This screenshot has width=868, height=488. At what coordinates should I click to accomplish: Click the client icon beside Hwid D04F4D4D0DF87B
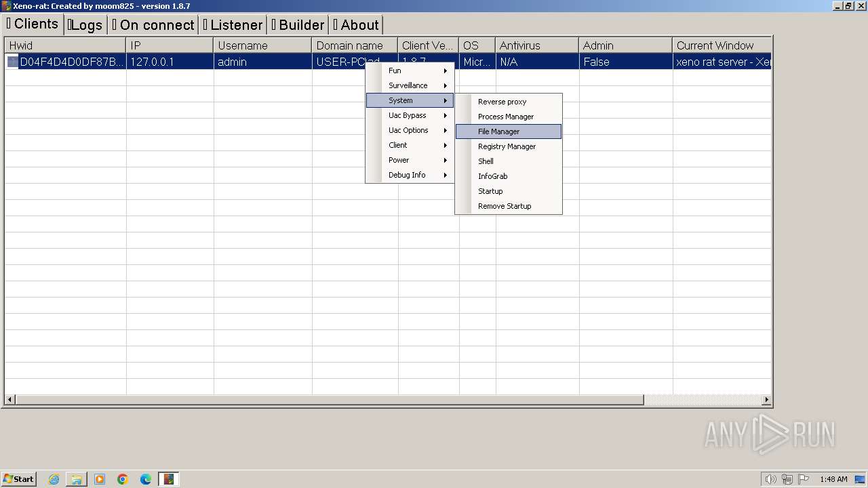pos(12,62)
